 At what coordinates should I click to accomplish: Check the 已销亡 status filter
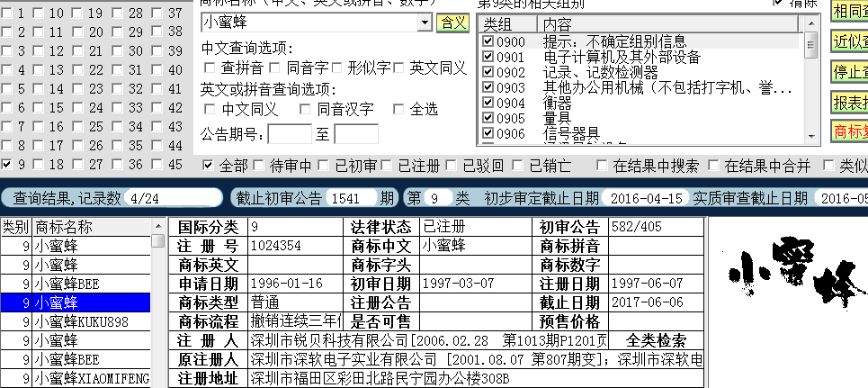518,165
